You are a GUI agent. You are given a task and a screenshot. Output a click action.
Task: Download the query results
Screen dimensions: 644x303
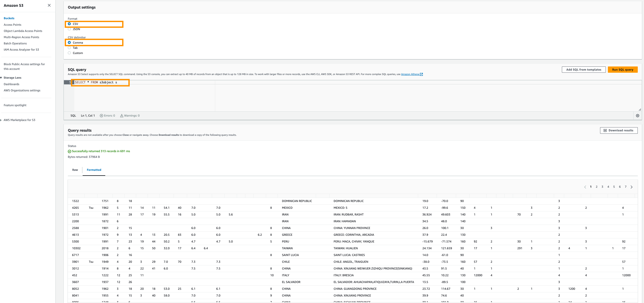[x=619, y=130]
